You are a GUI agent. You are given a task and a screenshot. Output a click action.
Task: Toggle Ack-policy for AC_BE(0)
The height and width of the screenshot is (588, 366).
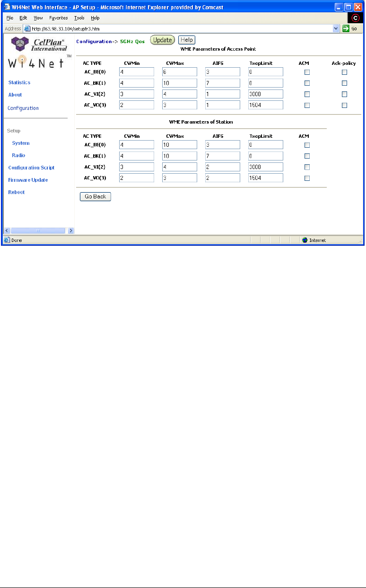[344, 72]
